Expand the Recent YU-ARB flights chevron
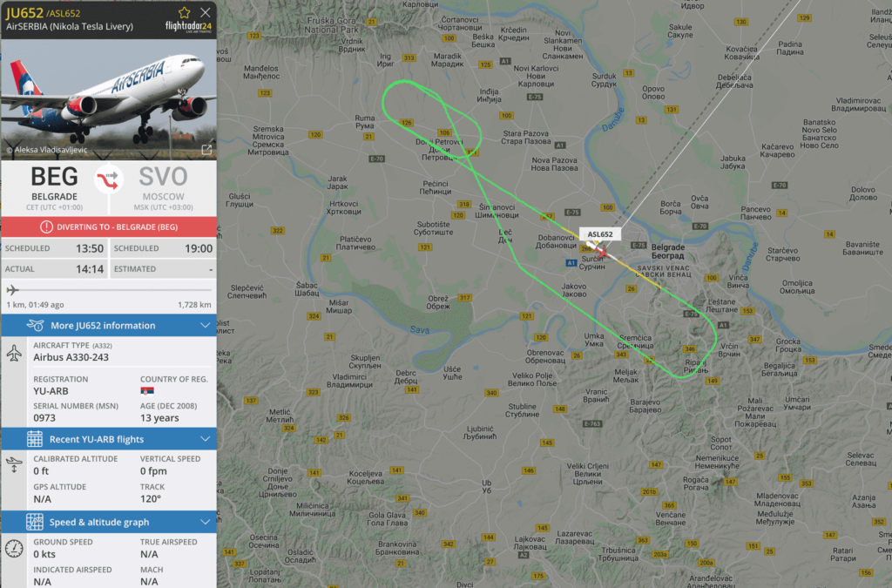Viewport: 892px width, 588px height. [205, 439]
